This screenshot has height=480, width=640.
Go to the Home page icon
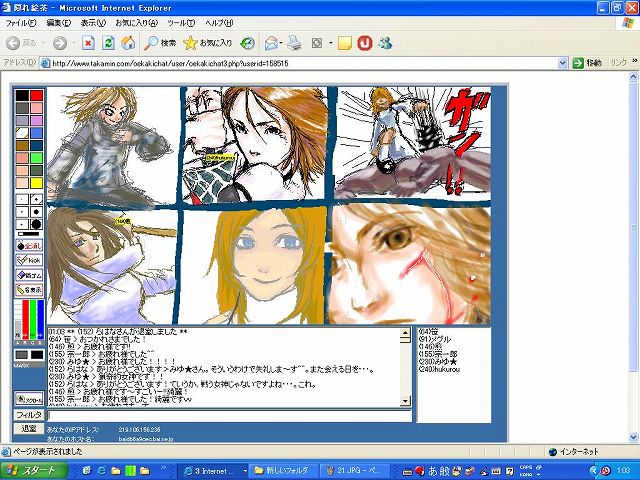click(129, 42)
